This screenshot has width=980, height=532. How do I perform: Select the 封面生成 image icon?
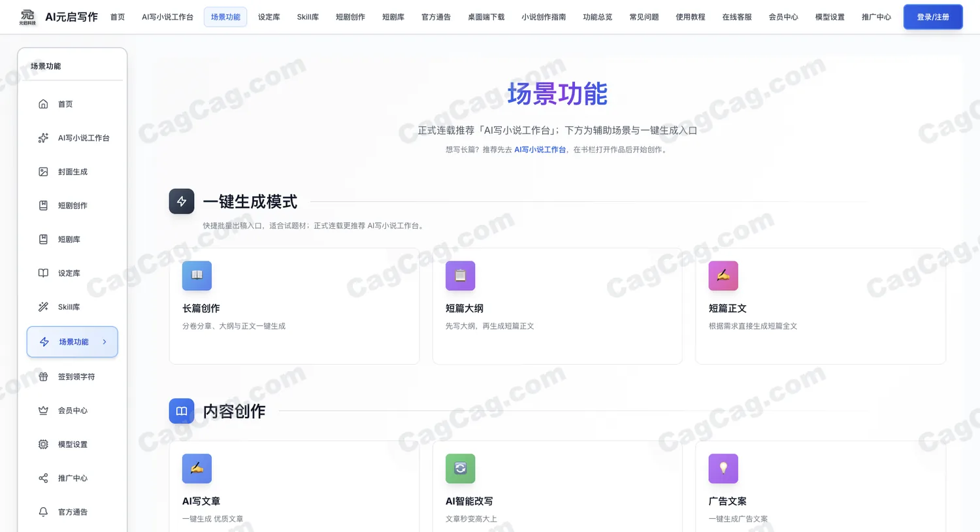(x=43, y=172)
